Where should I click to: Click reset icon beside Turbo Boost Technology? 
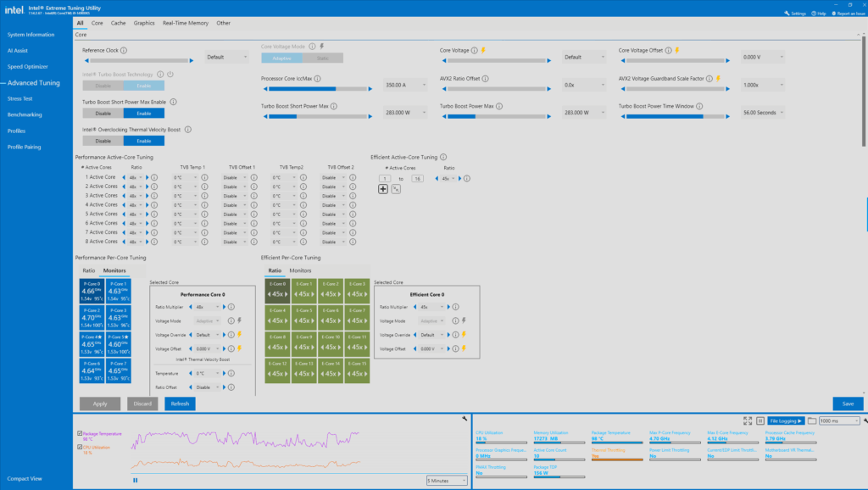(x=170, y=75)
